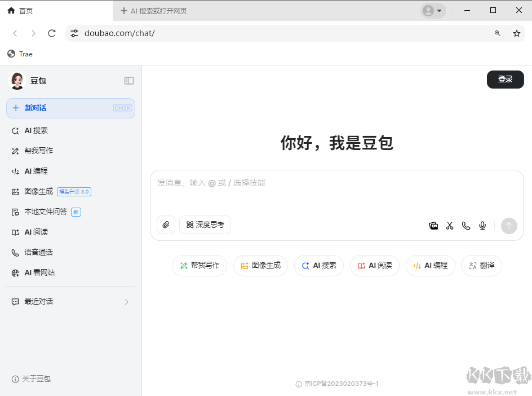
Task: Select the 帮我写作 skill chip
Action: point(200,266)
